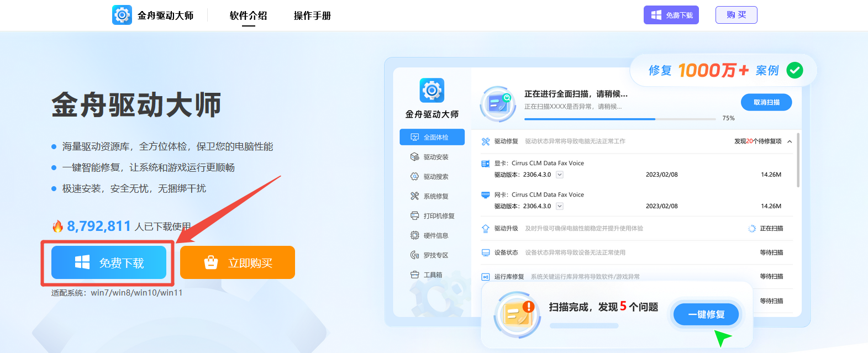Click the blue 免费下载 button
Viewport: 868px width, 353px height.
pyautogui.click(x=109, y=262)
